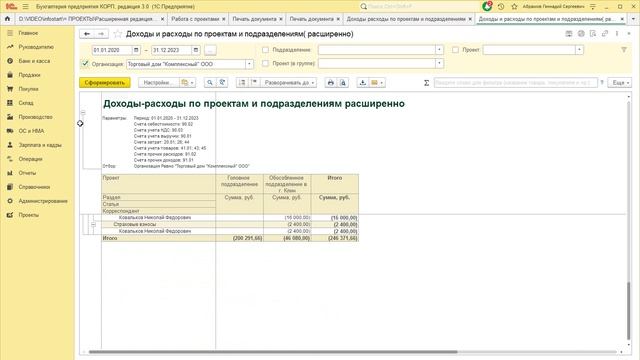Enable the Проект (в группе) checkbox
640x360 pixels.
click(x=265, y=64)
